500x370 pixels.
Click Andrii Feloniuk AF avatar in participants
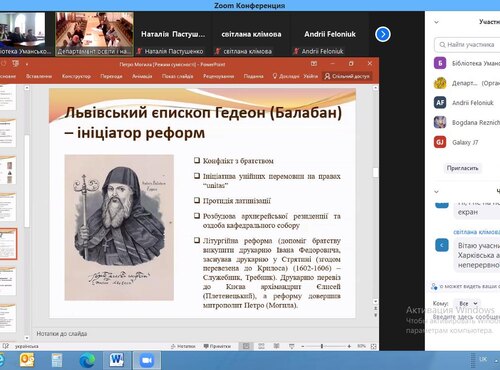[x=440, y=103]
